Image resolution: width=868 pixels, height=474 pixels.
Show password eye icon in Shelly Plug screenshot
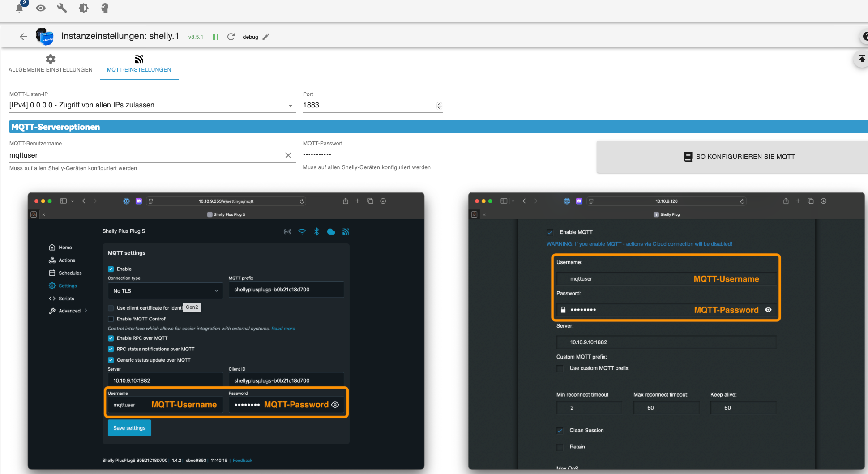(x=768, y=310)
